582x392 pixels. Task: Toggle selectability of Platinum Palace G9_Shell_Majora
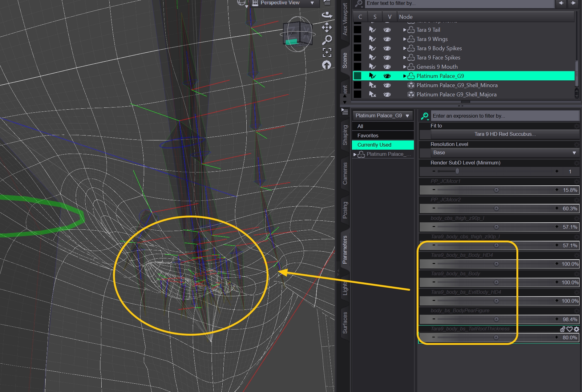(x=373, y=95)
